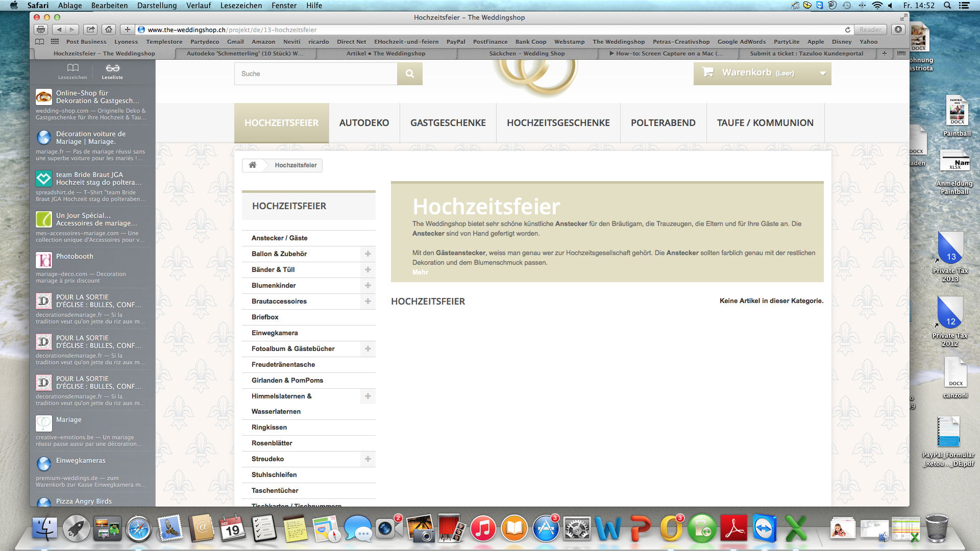Click the magnifier search button beside Suche
The image size is (980, 551).
[x=409, y=74]
